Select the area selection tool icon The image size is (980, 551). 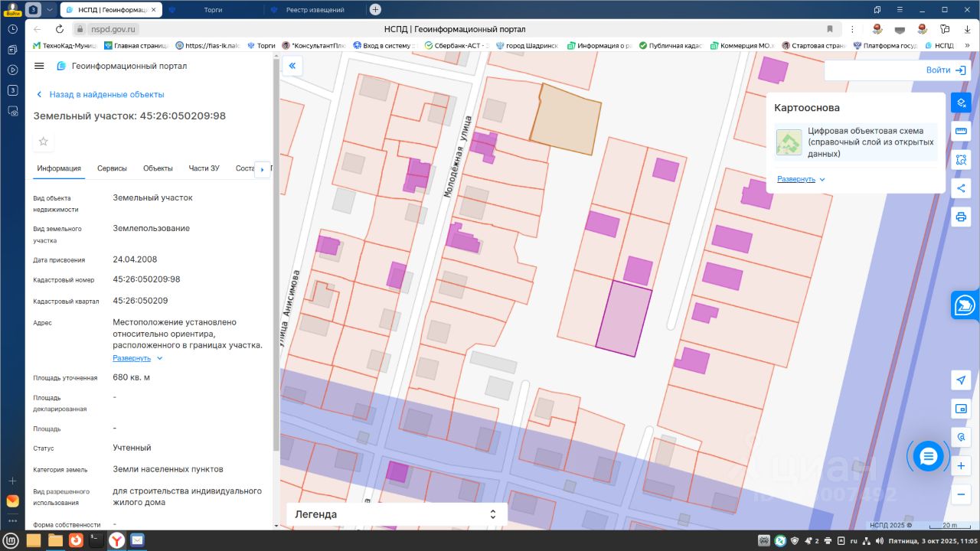(961, 160)
